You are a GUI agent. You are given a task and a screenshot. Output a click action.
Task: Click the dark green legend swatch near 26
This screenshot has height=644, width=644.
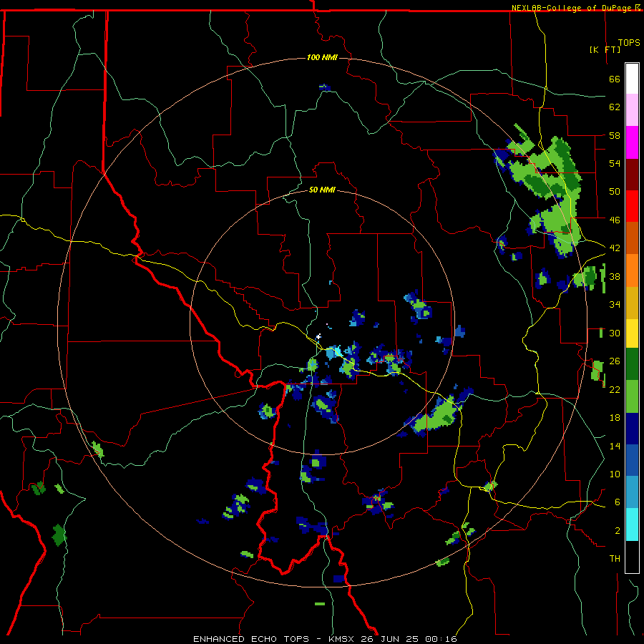(632, 364)
